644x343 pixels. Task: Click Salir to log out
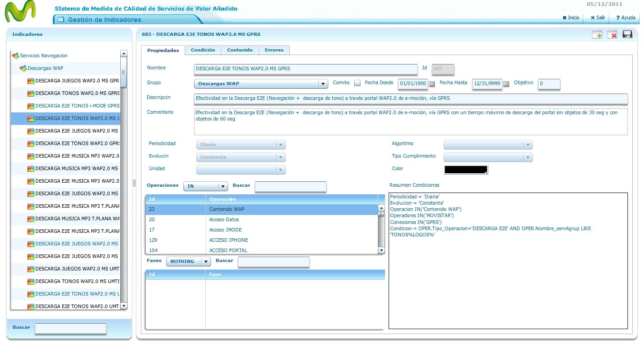598,17
